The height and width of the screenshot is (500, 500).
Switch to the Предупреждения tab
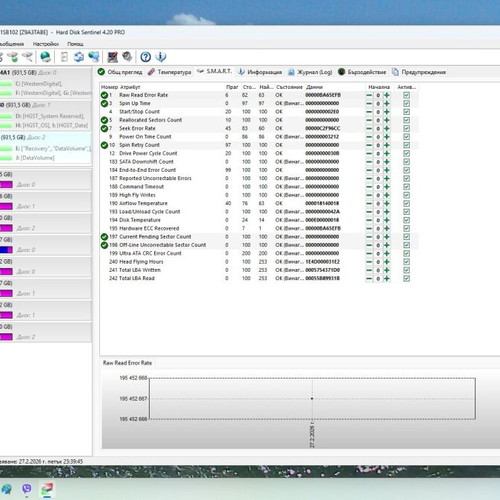click(x=419, y=72)
